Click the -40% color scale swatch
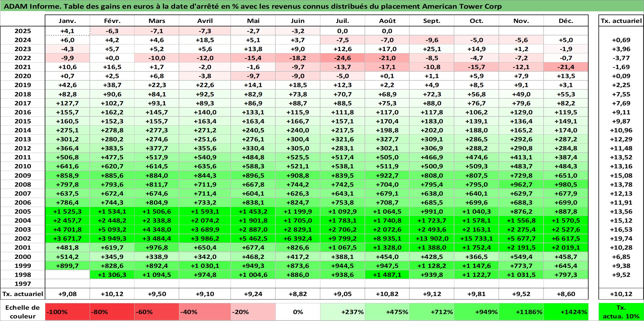The width and height of the screenshot is (644, 321). [x=205, y=312]
